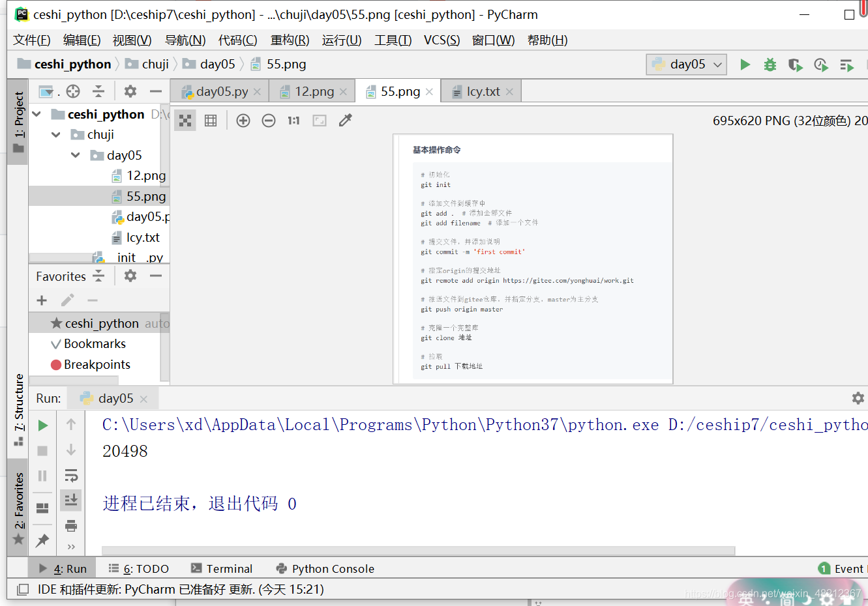Screen dimensions: 868x606
Task: Activate the color picker eyedropper
Action: (346, 120)
